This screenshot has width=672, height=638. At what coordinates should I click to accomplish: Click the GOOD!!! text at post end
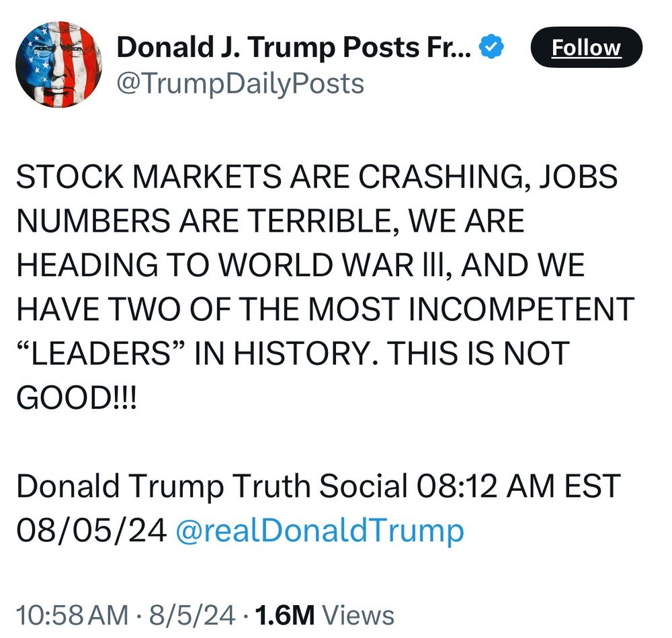[x=77, y=398]
